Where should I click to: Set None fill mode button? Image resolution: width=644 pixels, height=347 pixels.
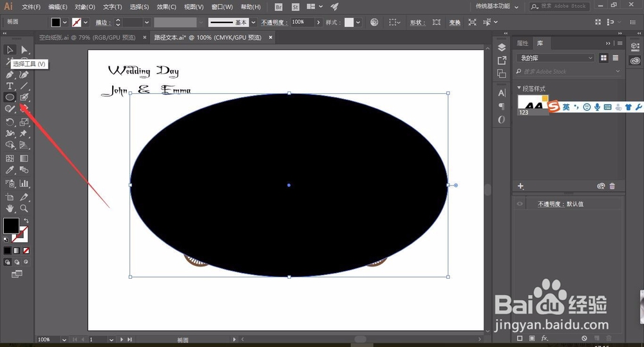[26, 250]
